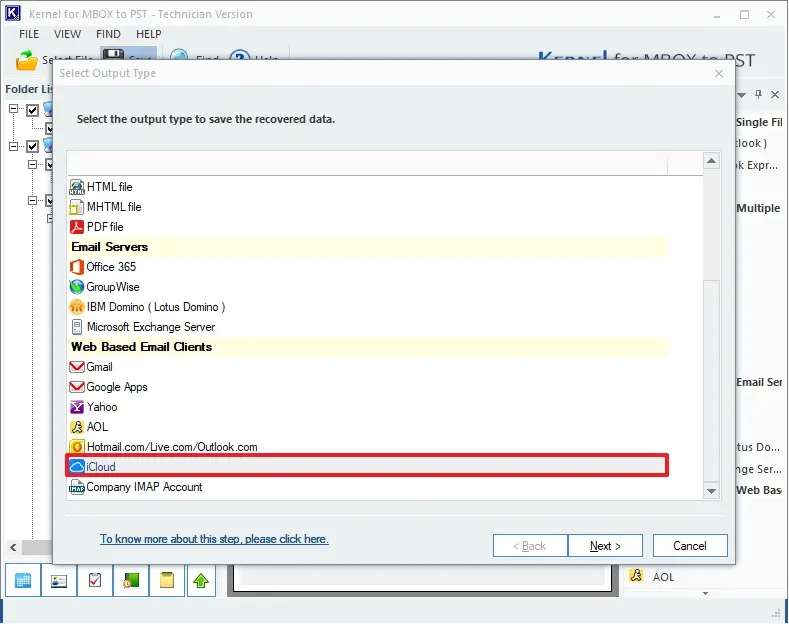The width and height of the screenshot is (789, 624).
Task: Click the HTML file icon in list
Action: [x=76, y=187]
